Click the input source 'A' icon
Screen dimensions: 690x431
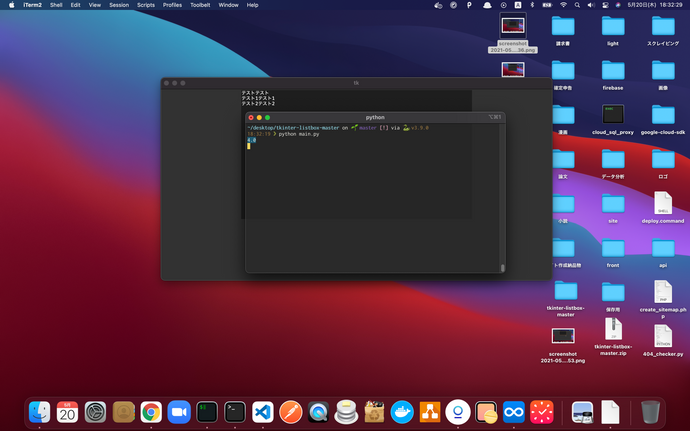point(518,5)
